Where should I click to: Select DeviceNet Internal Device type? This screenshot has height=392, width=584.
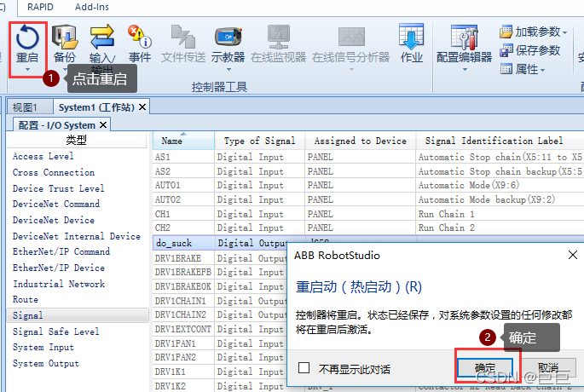coord(77,236)
